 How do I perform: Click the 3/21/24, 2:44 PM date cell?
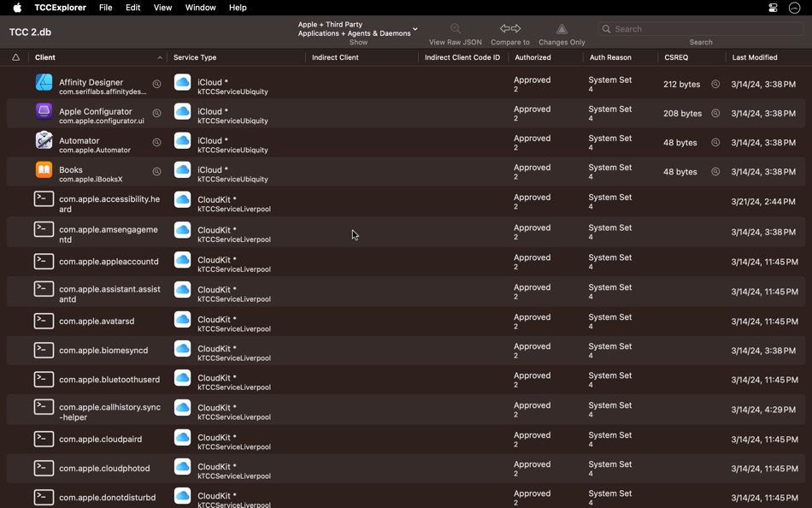(762, 202)
